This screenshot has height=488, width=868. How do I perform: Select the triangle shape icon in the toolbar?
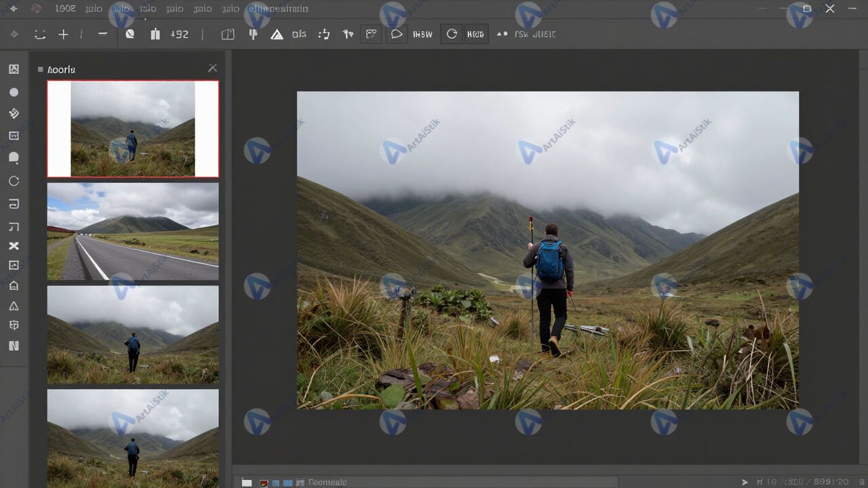(x=277, y=35)
